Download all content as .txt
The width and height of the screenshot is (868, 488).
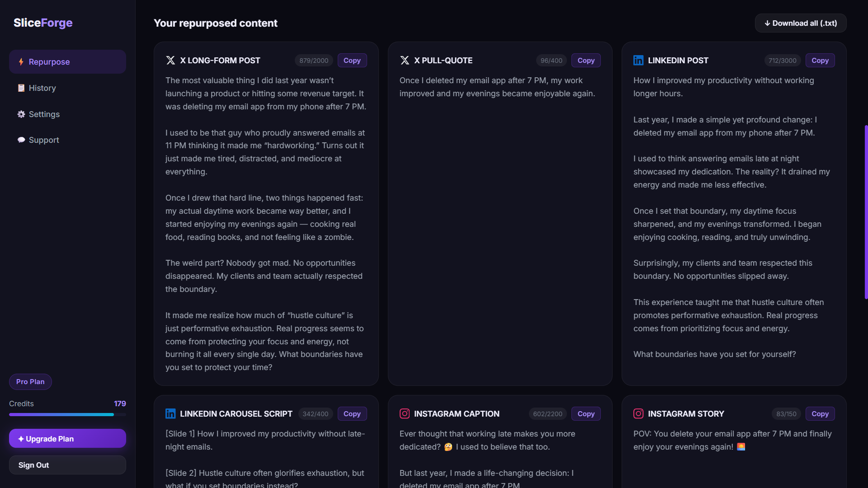click(x=800, y=23)
